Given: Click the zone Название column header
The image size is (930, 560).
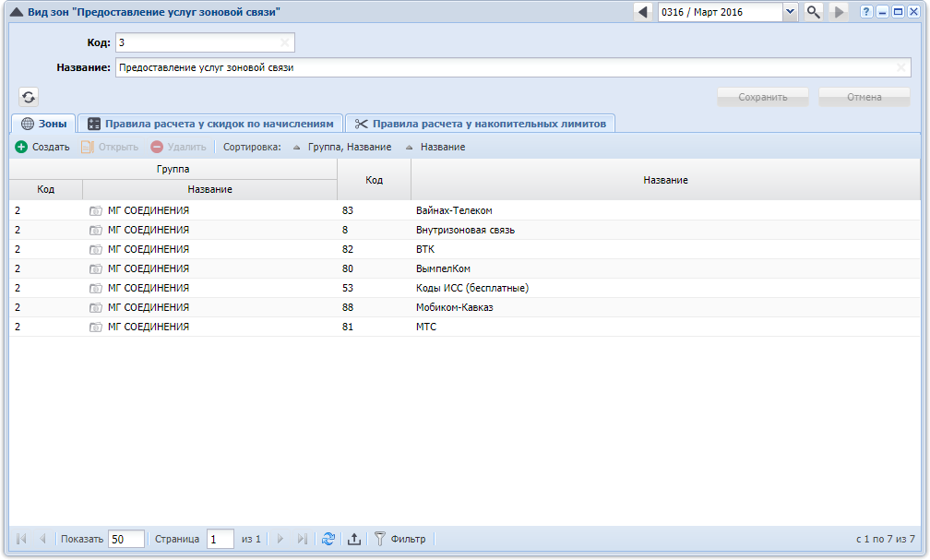Looking at the screenshot, I should (665, 180).
